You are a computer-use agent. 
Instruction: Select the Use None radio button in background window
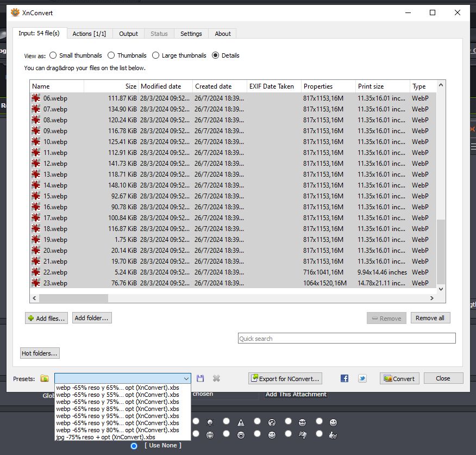[x=134, y=446]
